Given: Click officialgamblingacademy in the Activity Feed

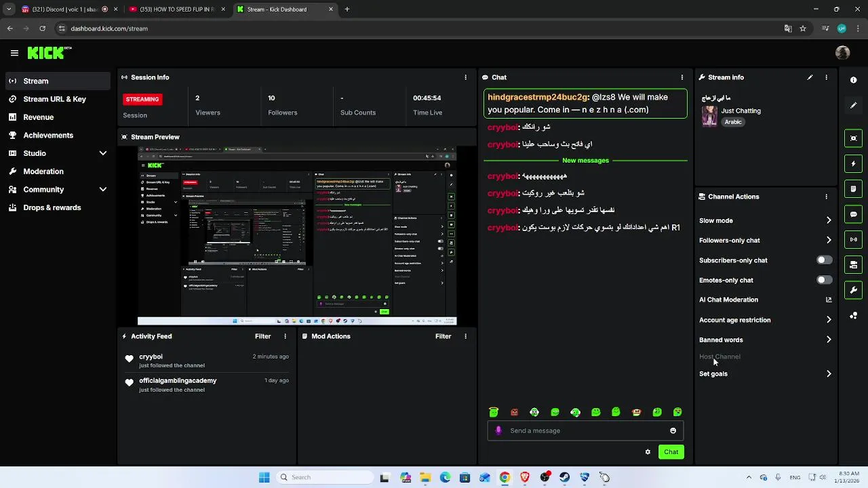Looking at the screenshot, I should 178,380.
